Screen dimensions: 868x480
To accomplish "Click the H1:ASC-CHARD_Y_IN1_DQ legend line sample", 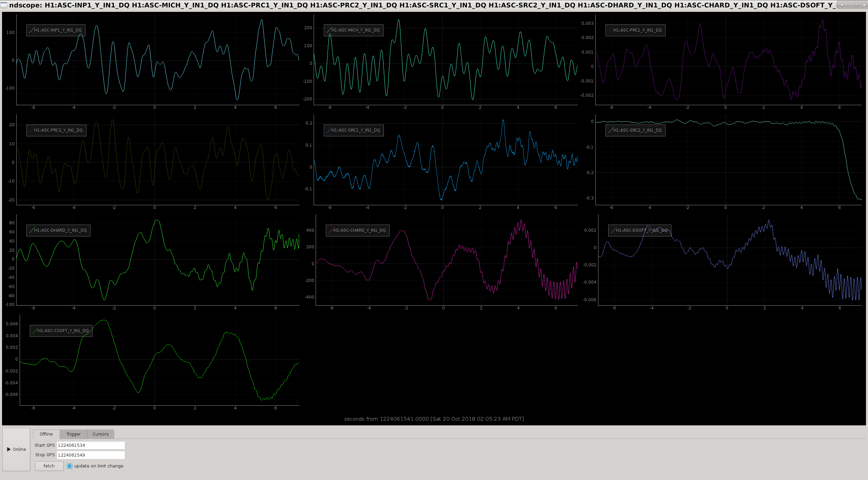I will point(331,230).
